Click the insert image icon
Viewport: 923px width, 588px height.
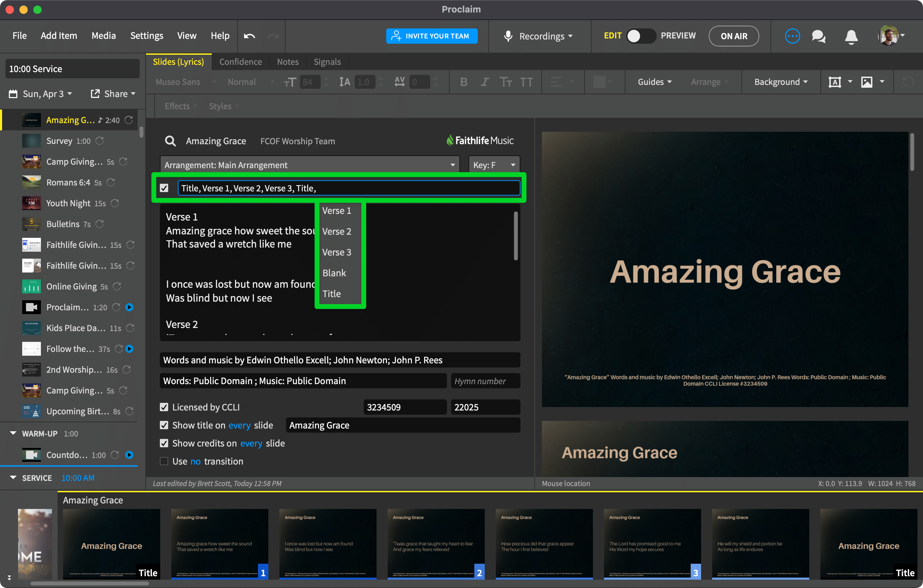[x=866, y=82]
